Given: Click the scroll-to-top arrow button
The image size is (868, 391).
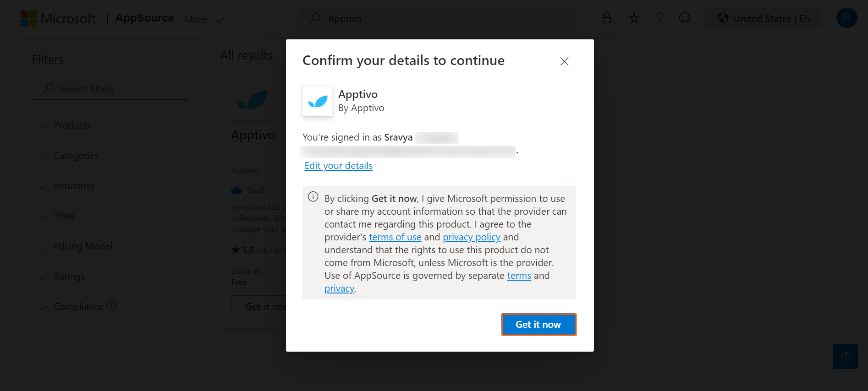Looking at the screenshot, I should click(x=845, y=357).
